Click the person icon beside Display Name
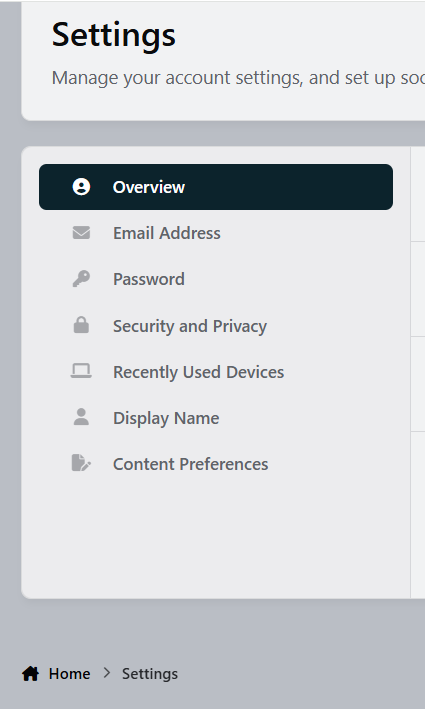This screenshot has height=709, width=425. coord(81,417)
